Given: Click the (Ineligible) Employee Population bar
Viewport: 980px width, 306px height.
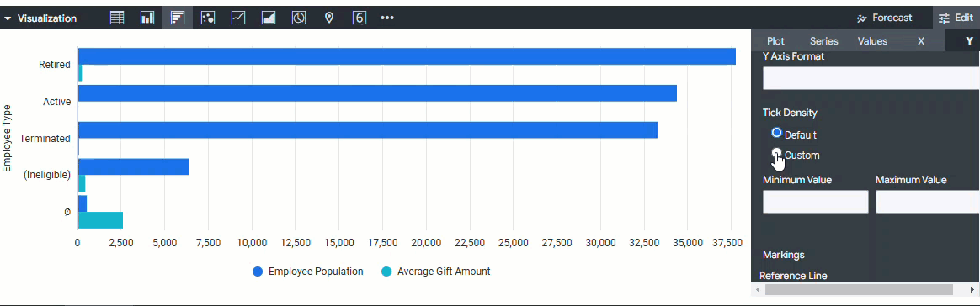Looking at the screenshot, I should click(x=133, y=166).
